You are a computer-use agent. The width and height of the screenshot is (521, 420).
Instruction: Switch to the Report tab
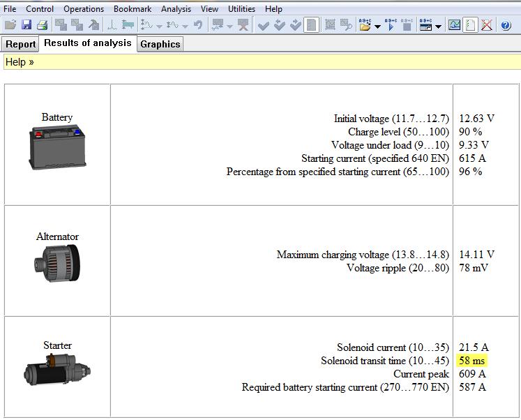click(20, 44)
